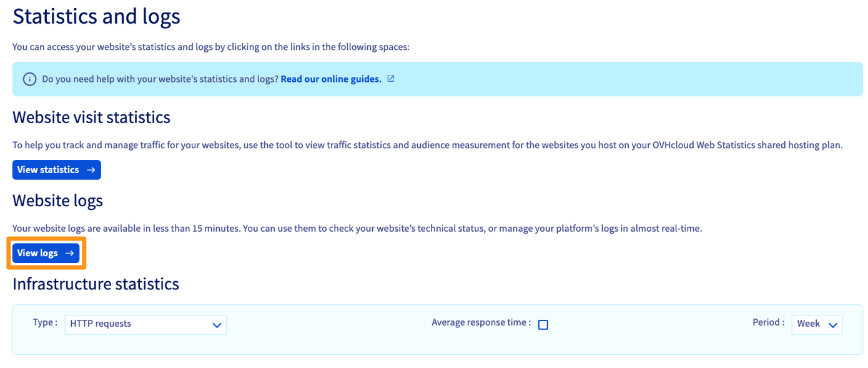868x368 pixels.
Task: Enable the Average response time checkbox
Action: coord(543,324)
